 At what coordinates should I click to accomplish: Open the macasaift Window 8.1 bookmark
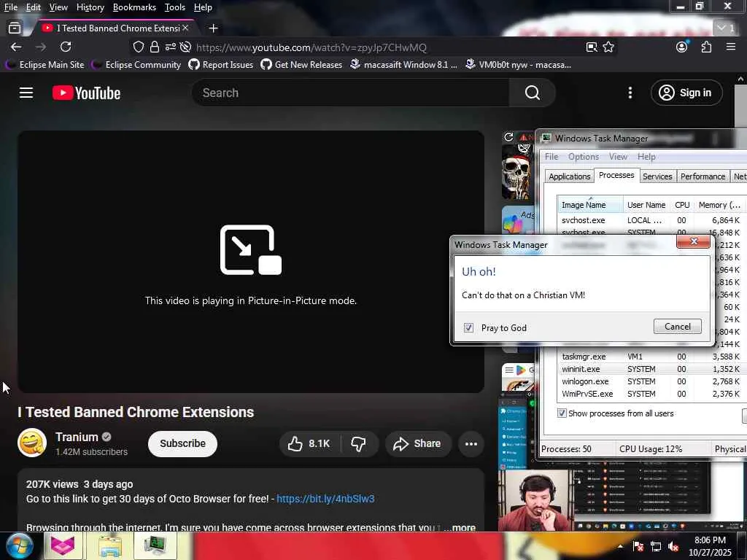404,64
